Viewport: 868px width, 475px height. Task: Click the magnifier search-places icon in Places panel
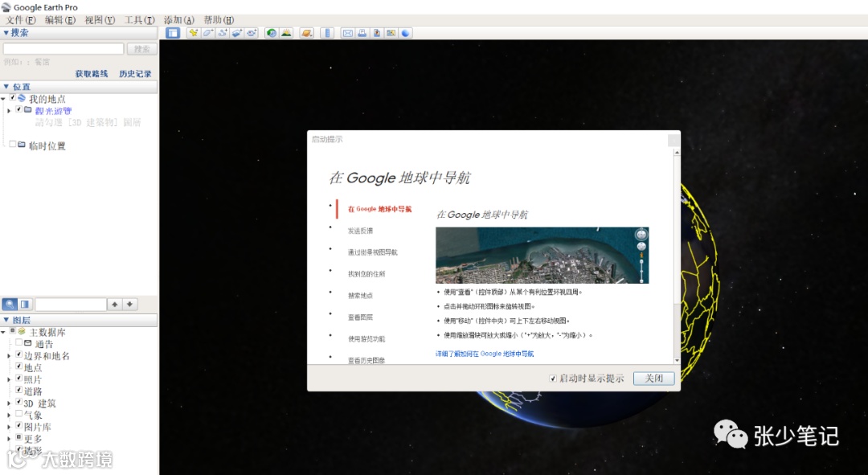(x=10, y=304)
